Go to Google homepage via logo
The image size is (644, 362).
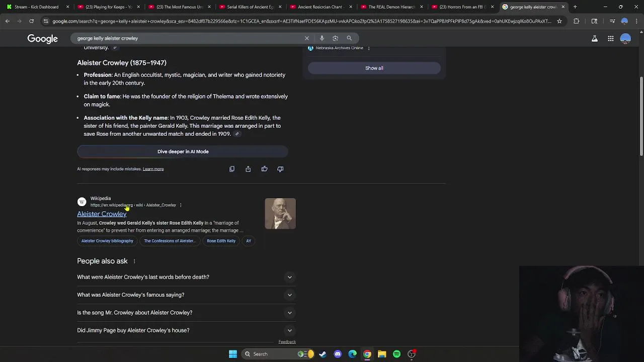pos(43,39)
